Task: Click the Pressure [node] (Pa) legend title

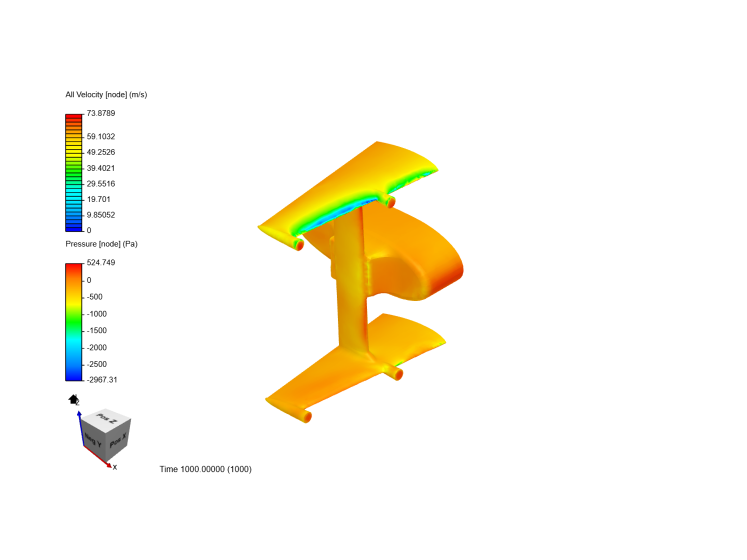Action: 102,244
